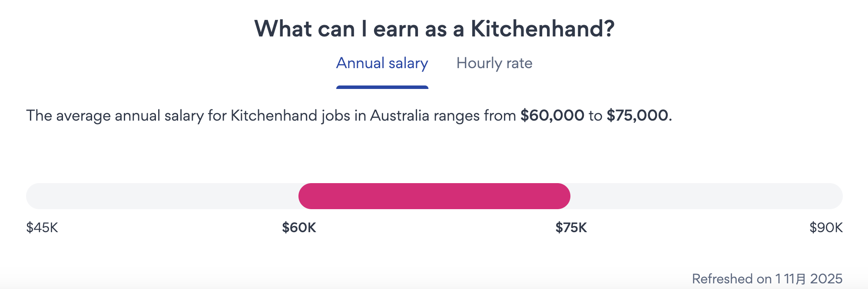Click the 'Refreshed on' text
The width and height of the screenshot is (868, 289).
(732, 279)
